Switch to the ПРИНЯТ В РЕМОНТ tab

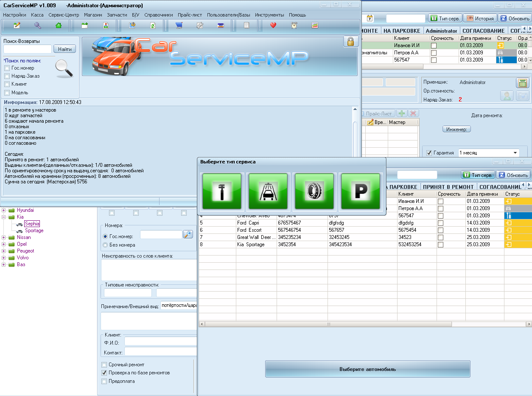(x=448, y=187)
